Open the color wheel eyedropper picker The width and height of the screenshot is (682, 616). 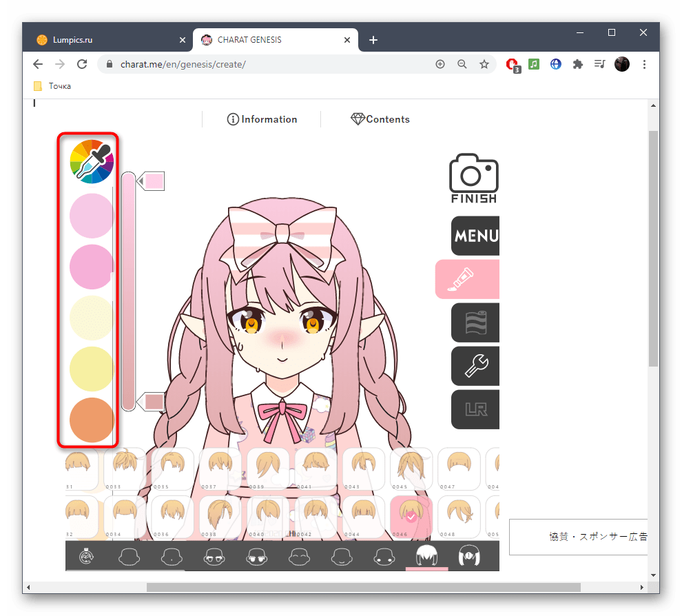(x=92, y=161)
